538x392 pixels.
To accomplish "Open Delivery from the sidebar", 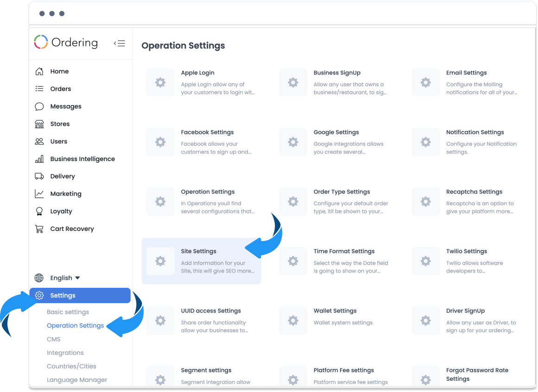I will pos(63,176).
